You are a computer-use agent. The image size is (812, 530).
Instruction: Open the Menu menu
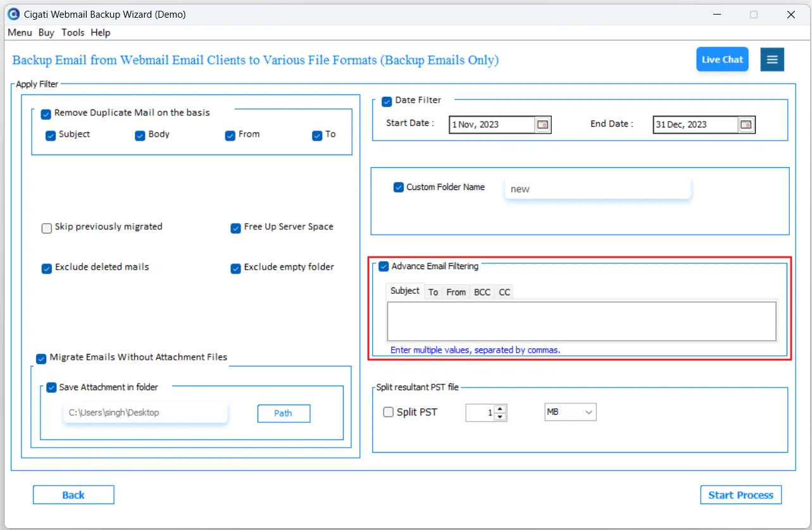click(20, 32)
